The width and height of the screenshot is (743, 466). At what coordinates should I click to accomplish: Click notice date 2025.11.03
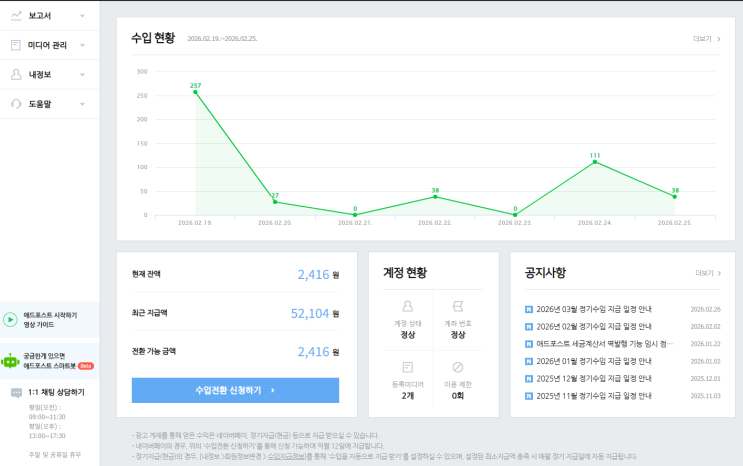(x=705, y=396)
